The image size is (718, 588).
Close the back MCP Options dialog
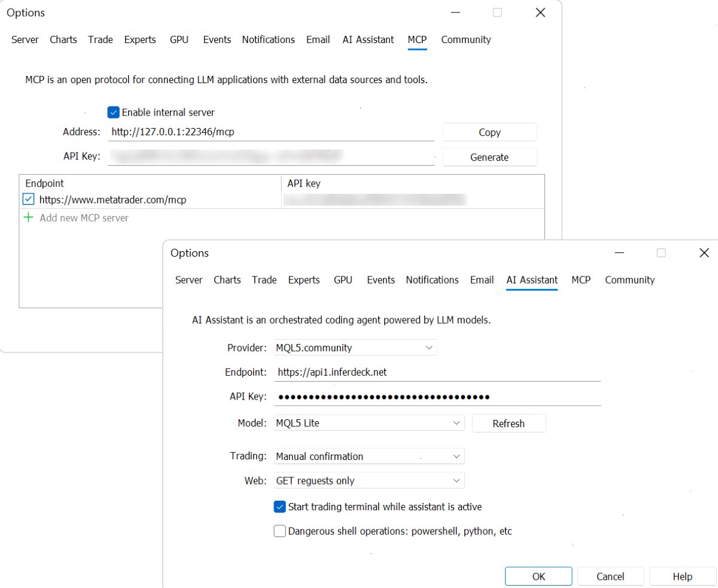[x=540, y=13]
